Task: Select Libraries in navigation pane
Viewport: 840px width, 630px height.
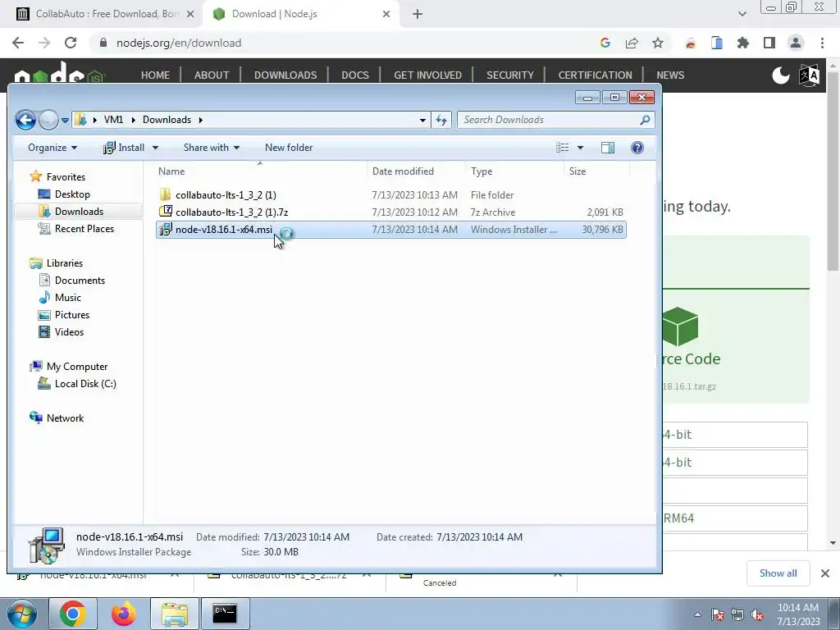Action: (x=64, y=263)
